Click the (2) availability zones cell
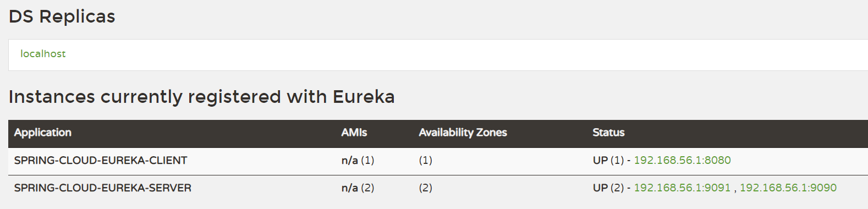Image resolution: width=868 pixels, height=209 pixels. (426, 188)
